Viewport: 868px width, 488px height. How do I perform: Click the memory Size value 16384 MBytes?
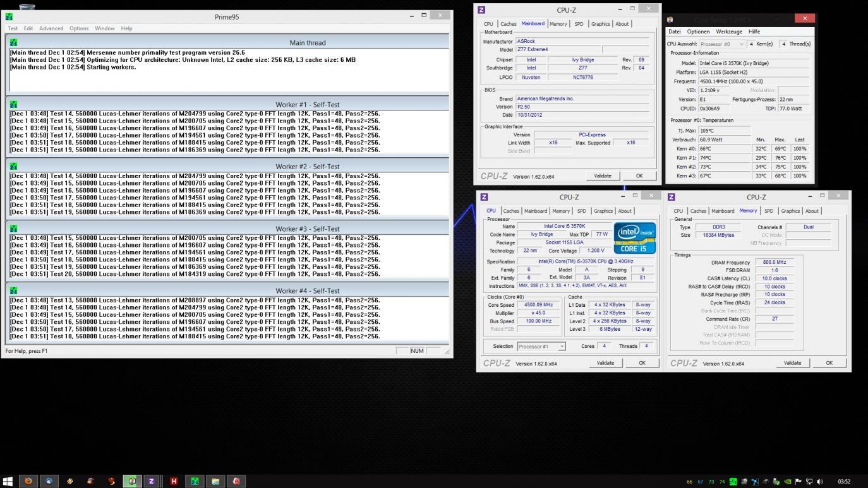click(x=718, y=235)
